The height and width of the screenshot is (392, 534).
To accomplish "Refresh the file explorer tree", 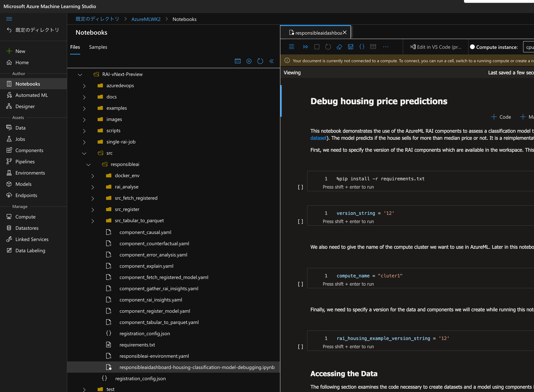I will [x=260, y=61].
